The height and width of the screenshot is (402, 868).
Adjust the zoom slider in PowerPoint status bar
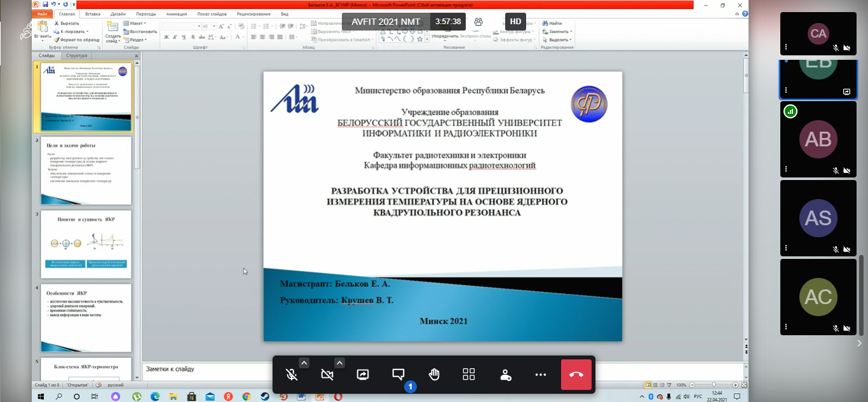click(x=714, y=385)
